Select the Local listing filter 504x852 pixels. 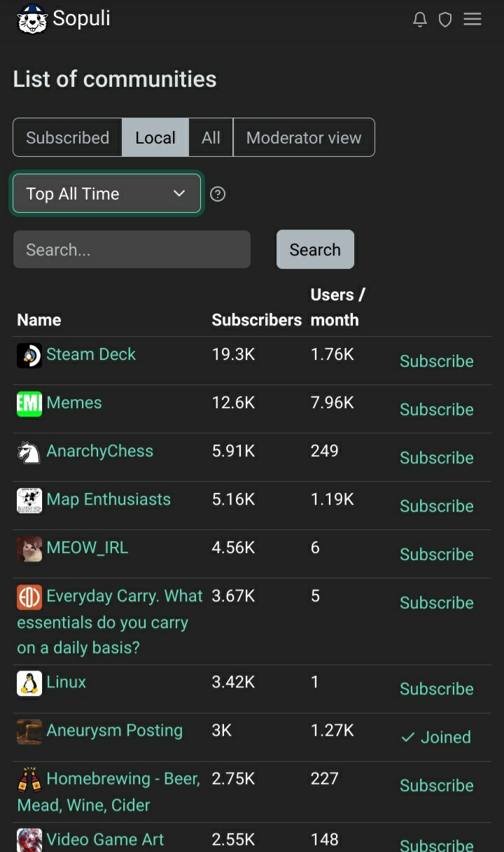tap(155, 138)
